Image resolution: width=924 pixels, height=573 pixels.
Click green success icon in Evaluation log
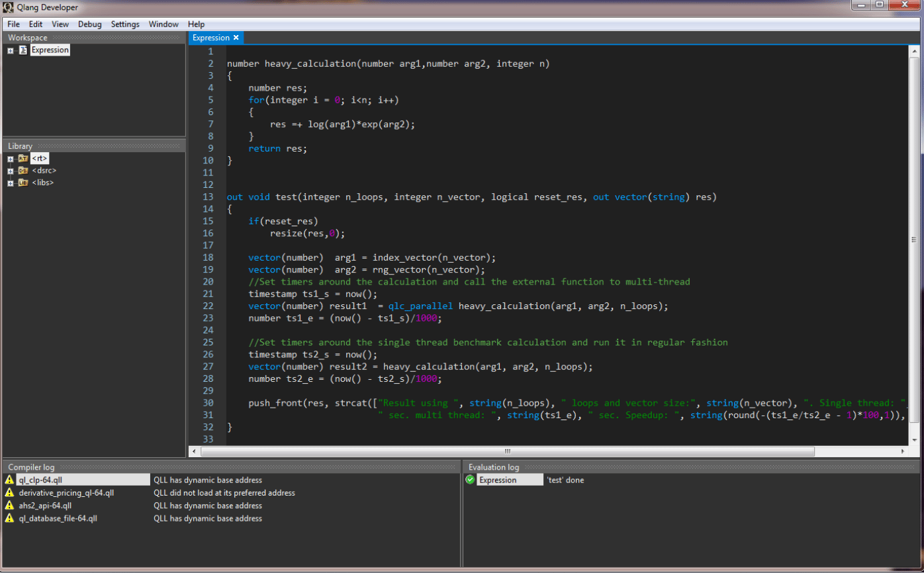point(470,480)
